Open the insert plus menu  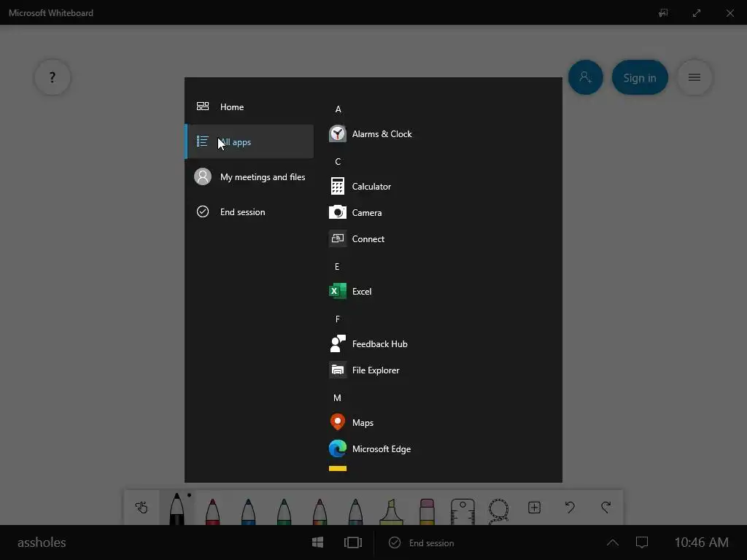pyautogui.click(x=535, y=507)
